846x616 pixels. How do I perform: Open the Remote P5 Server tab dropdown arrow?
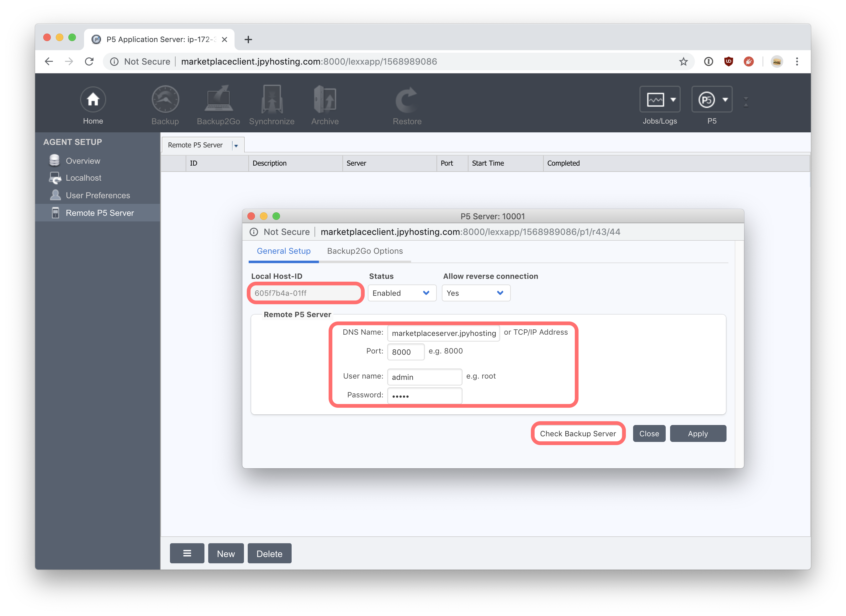[236, 146]
